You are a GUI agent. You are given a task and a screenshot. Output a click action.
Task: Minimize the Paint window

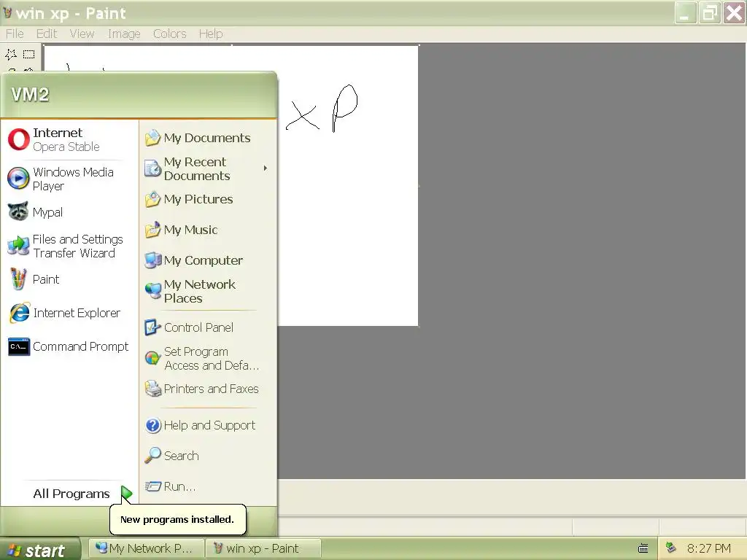(686, 13)
